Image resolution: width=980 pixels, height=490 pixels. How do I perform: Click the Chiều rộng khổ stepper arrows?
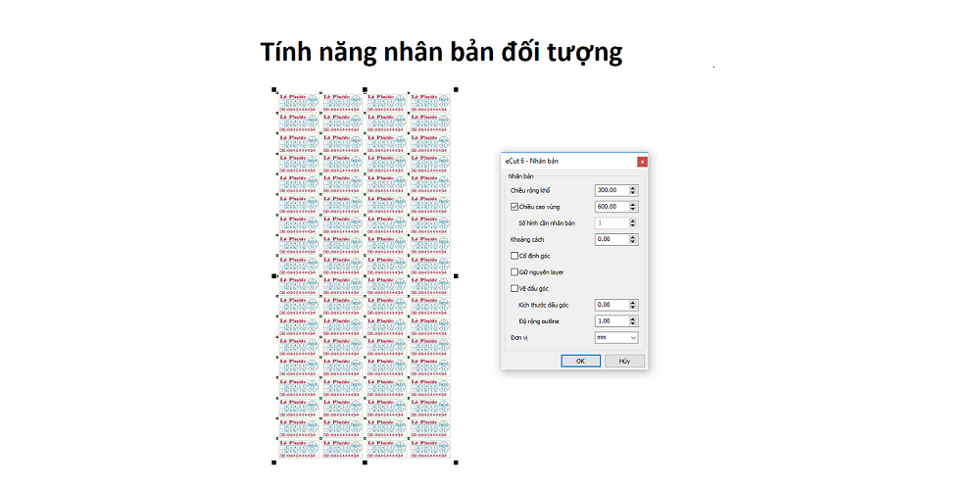tap(633, 190)
